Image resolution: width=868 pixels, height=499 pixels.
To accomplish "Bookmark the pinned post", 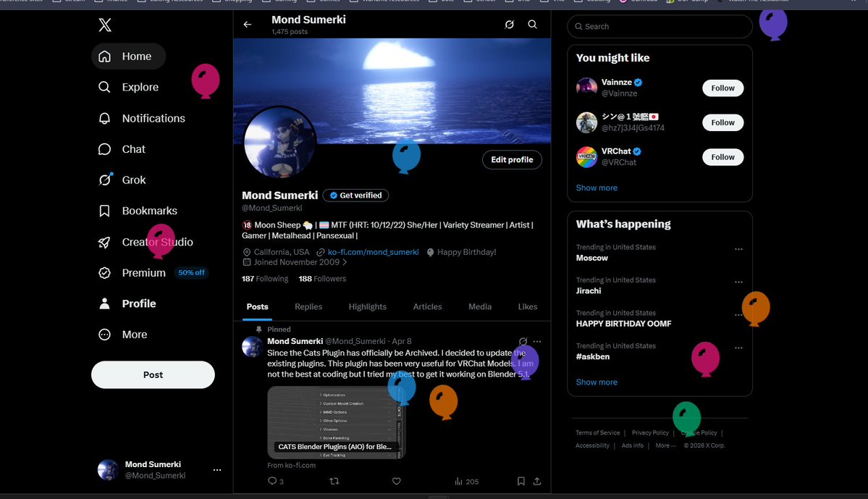I will 521,482.
